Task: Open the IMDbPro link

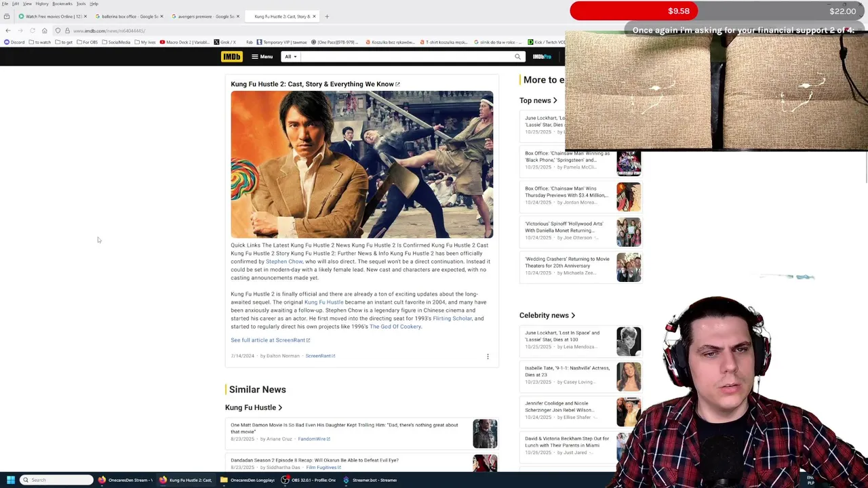Action: click(542, 57)
